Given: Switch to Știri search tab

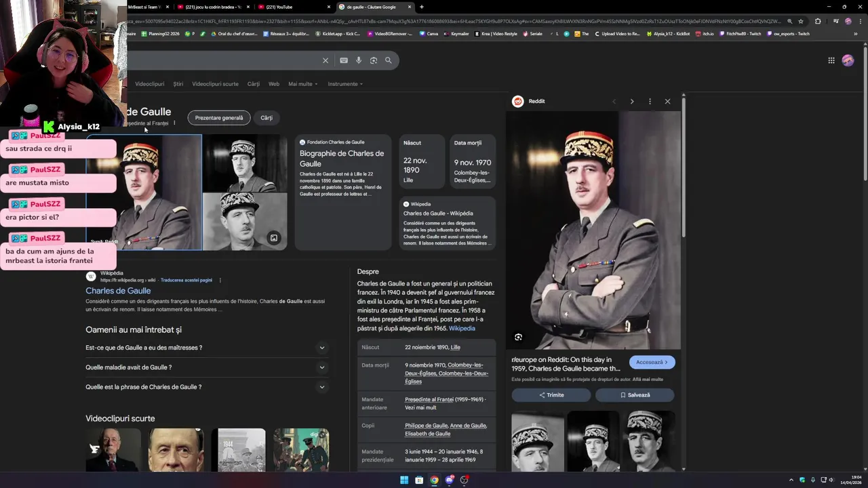Looking at the screenshot, I should coord(178,84).
